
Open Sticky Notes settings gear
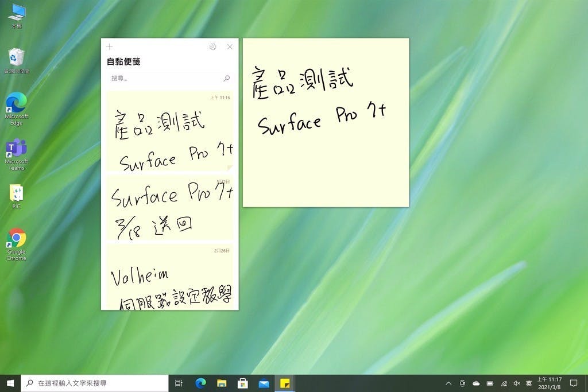coord(212,47)
